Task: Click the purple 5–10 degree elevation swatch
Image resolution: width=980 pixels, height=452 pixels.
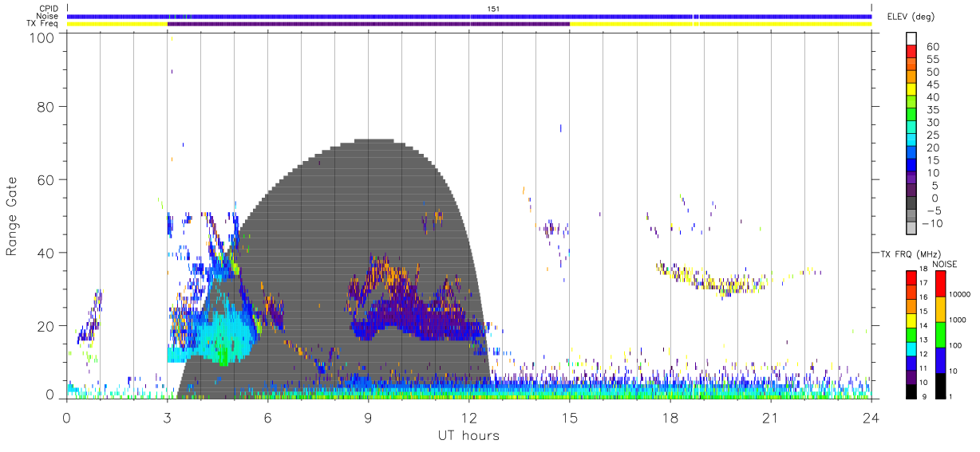Action: coord(911,179)
